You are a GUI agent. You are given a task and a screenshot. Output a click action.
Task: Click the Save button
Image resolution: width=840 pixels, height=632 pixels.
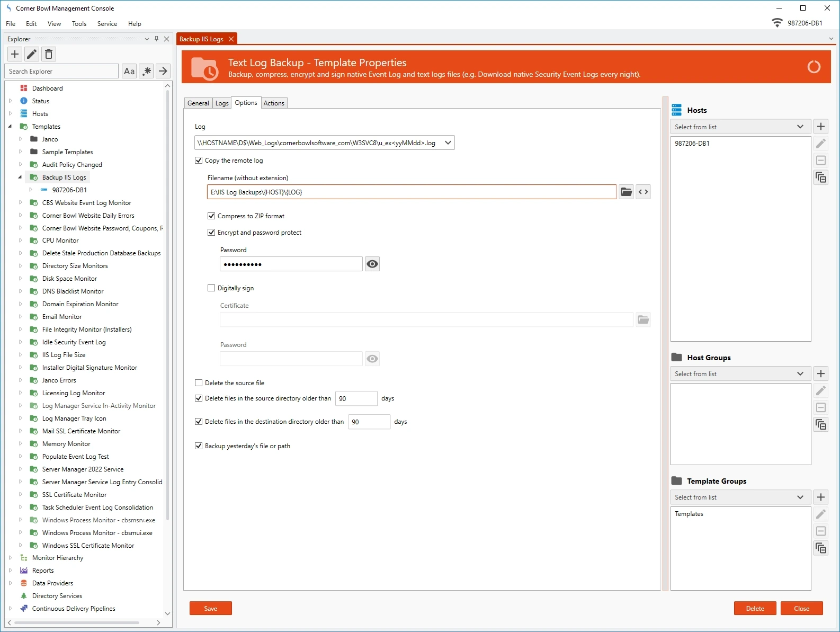pyautogui.click(x=210, y=609)
